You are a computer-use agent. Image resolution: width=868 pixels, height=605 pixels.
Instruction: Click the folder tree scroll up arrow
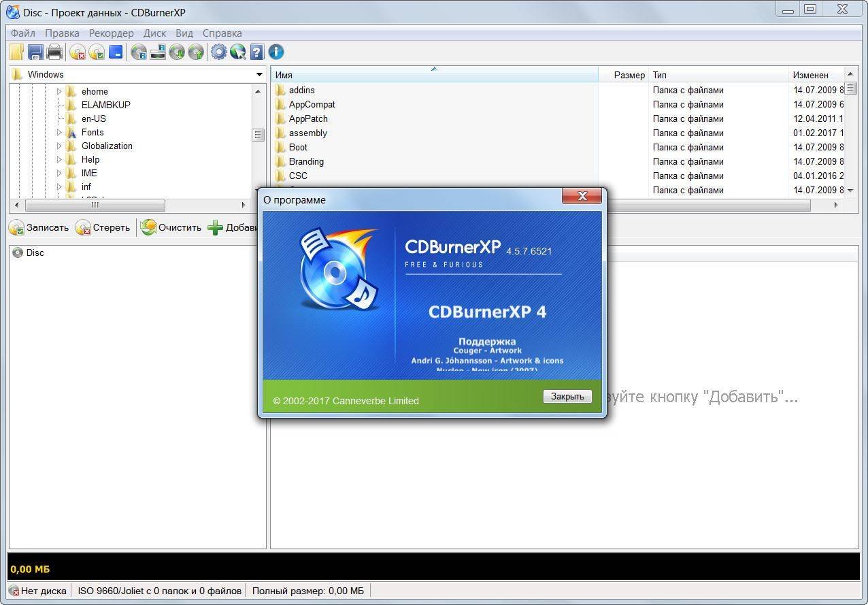[258, 91]
